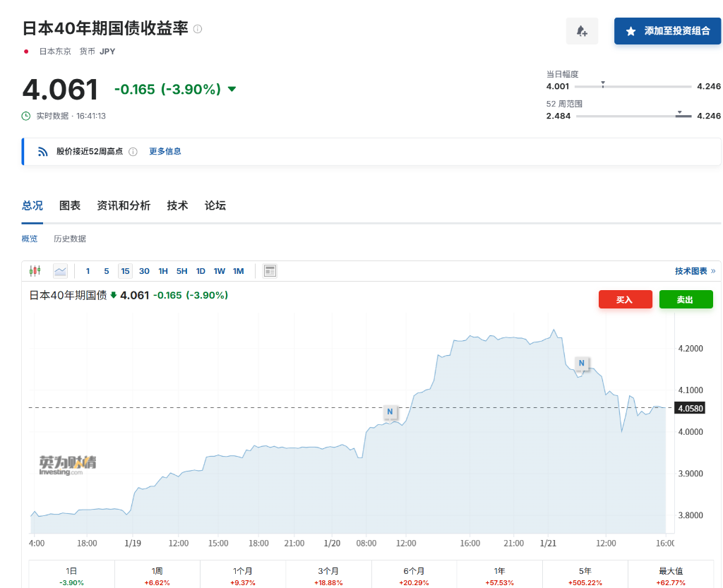Enable the 1D daily timeframe
The image size is (723, 588).
tap(200, 270)
